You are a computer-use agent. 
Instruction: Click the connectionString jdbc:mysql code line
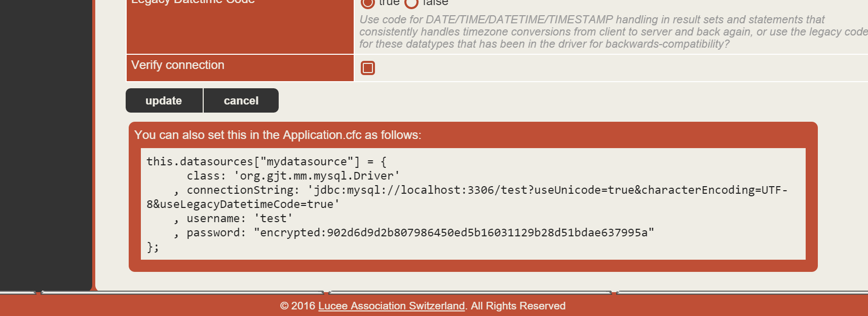pos(486,190)
